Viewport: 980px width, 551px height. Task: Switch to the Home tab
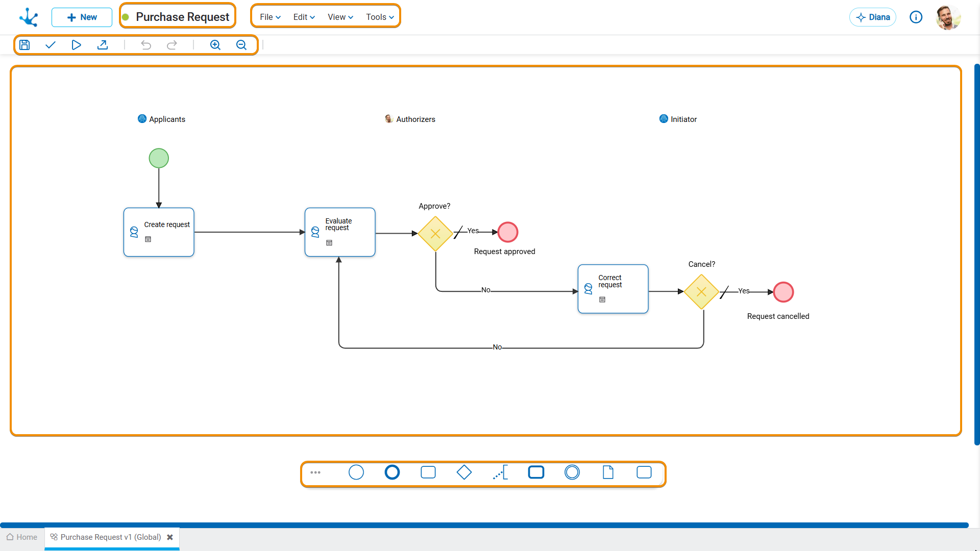pyautogui.click(x=22, y=537)
